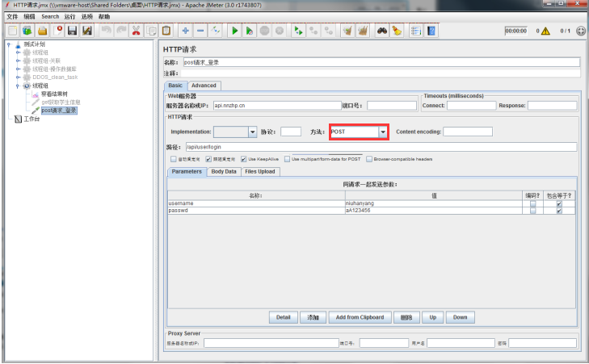Click the Copy toolbar icon
This screenshot has width=589, height=364.
(x=151, y=31)
